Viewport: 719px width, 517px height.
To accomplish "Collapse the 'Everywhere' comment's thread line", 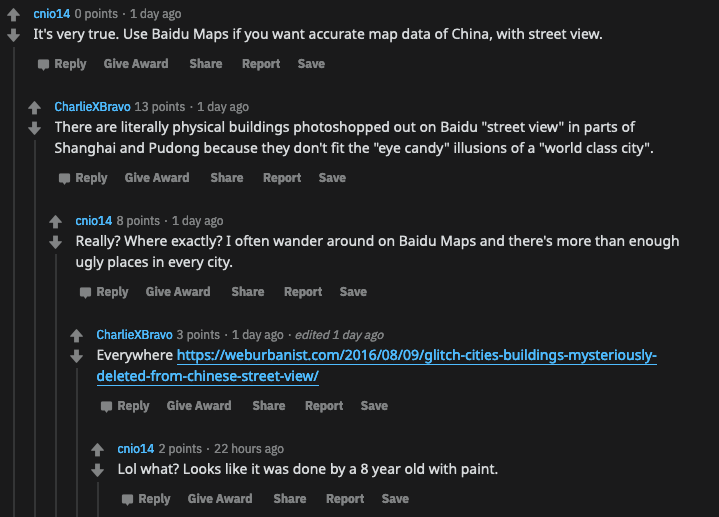I will (77, 442).
